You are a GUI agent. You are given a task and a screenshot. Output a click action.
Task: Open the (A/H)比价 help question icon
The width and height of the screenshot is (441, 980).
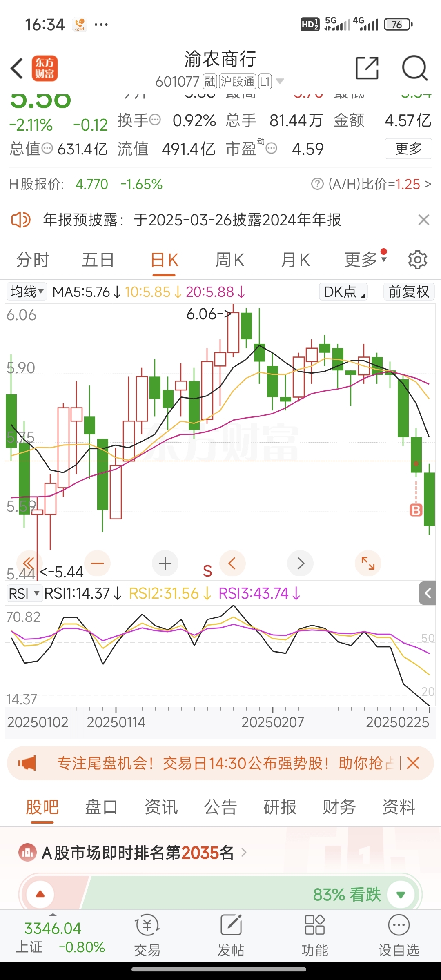coord(317,184)
